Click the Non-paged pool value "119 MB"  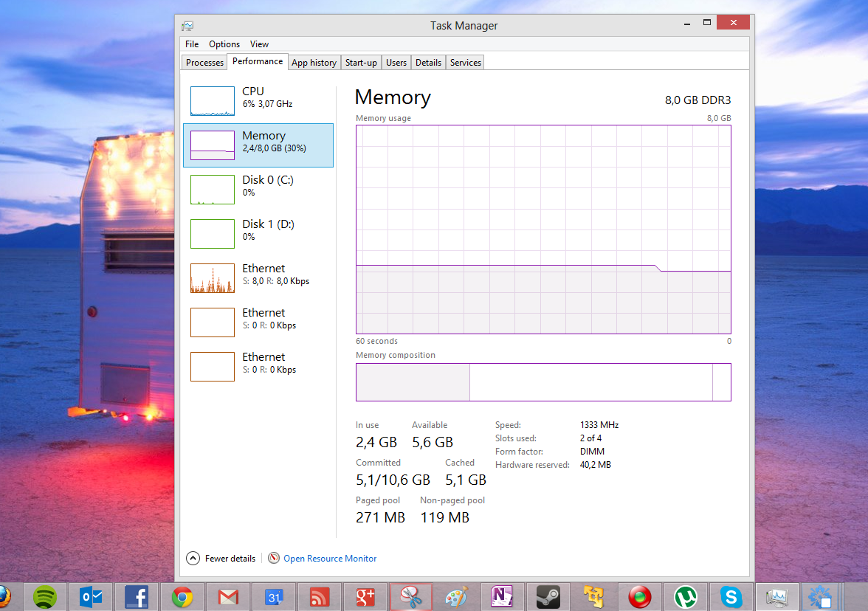[444, 517]
